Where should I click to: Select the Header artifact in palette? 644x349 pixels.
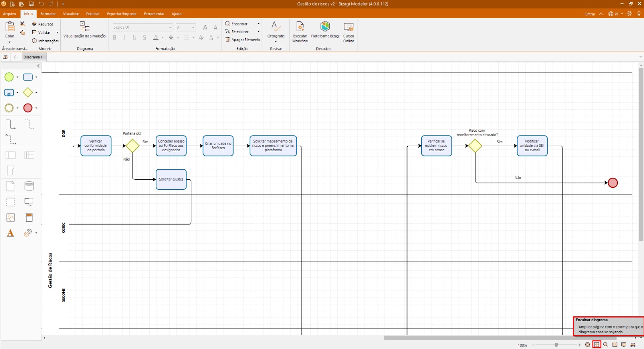coord(29,218)
